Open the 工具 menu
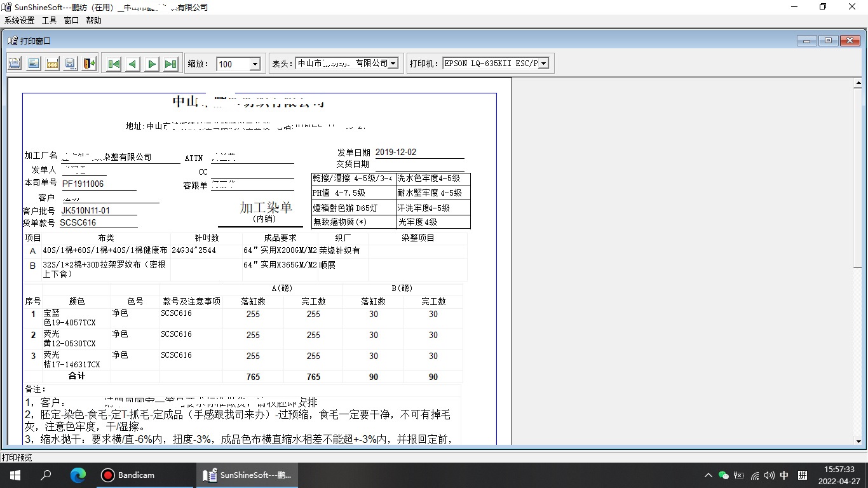 (50, 20)
